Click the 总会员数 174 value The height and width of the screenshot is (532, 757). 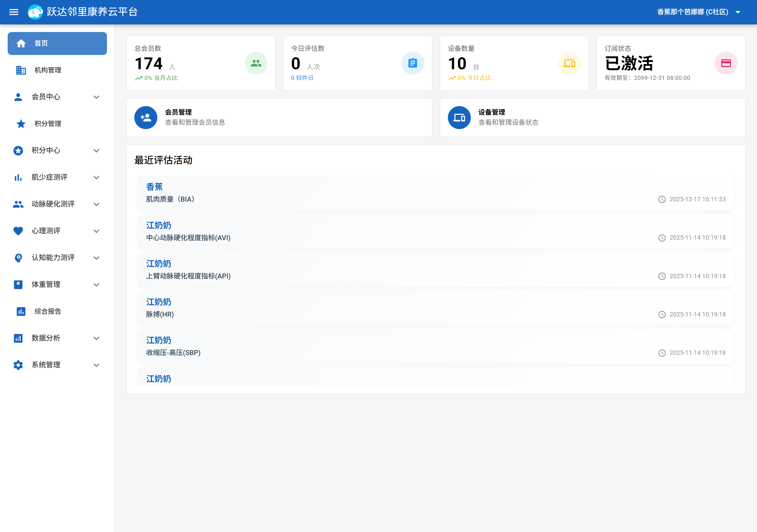tap(149, 64)
